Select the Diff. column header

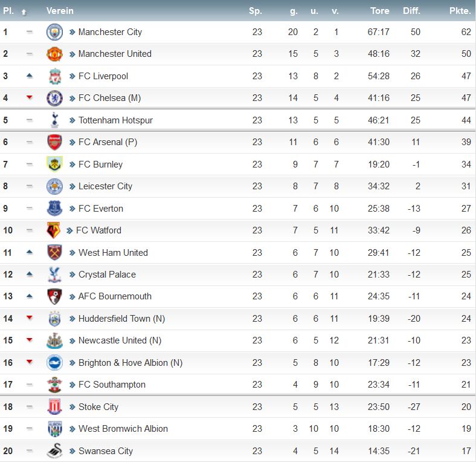pos(411,11)
